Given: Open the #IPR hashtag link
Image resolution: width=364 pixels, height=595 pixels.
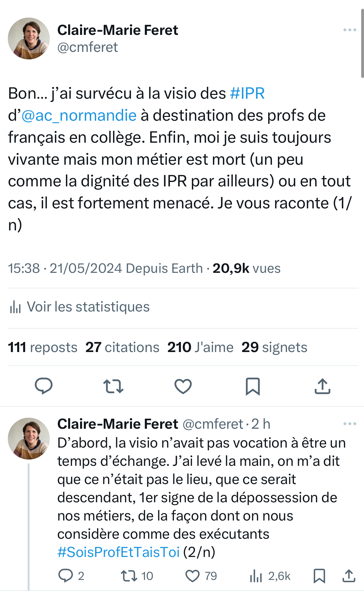Looking at the screenshot, I should [x=247, y=94].
